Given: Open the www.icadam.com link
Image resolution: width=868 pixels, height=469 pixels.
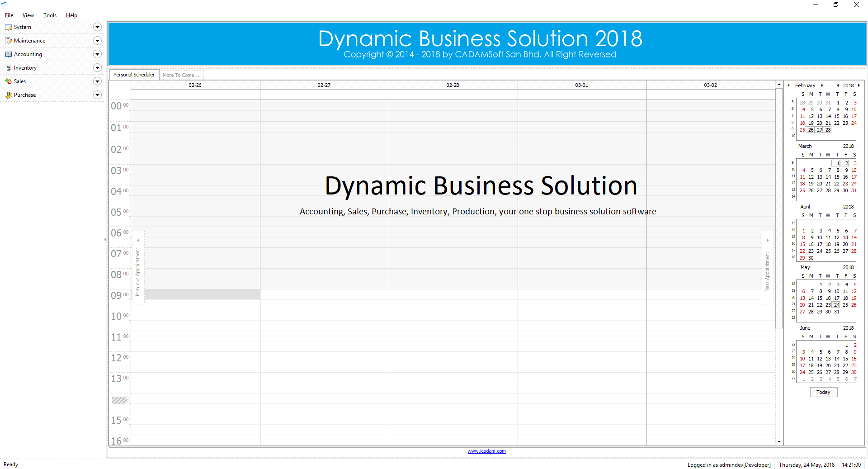Looking at the screenshot, I should click(486, 451).
